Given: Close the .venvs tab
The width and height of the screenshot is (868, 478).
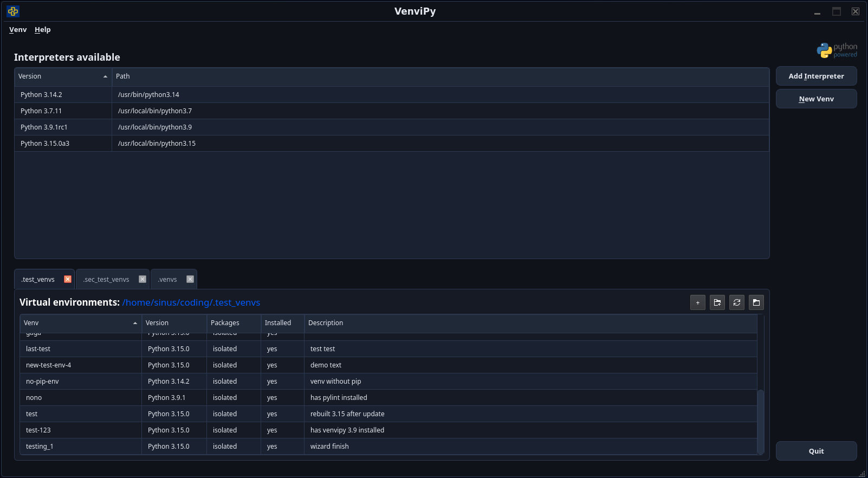Looking at the screenshot, I should point(190,279).
